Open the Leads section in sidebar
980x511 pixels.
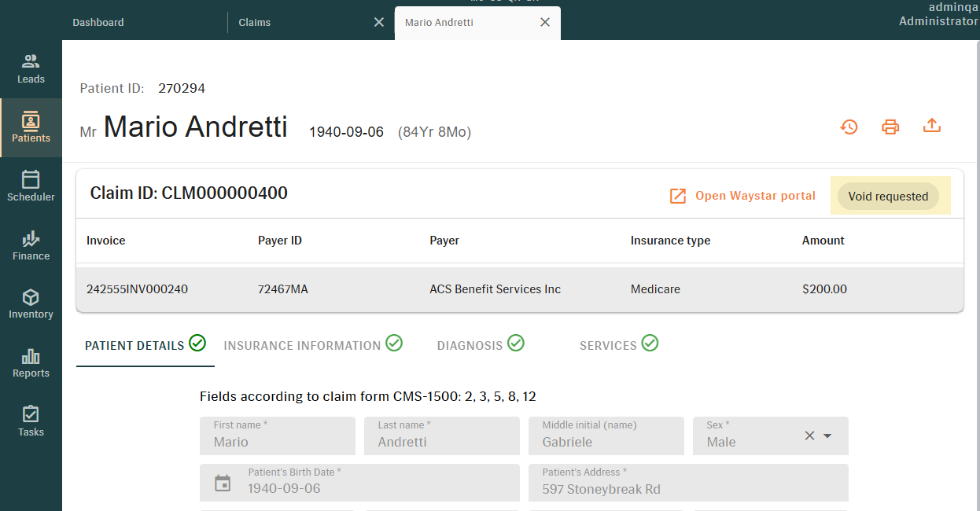point(31,68)
